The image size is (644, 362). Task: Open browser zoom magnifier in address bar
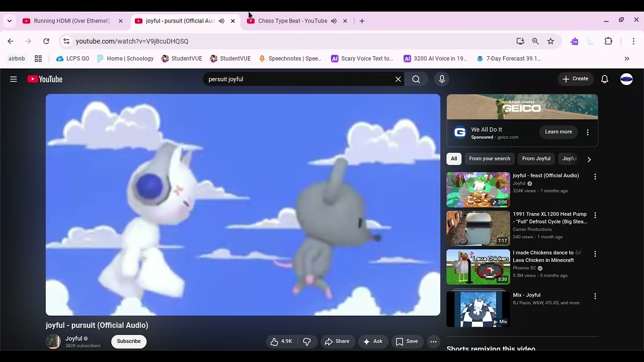click(x=535, y=41)
